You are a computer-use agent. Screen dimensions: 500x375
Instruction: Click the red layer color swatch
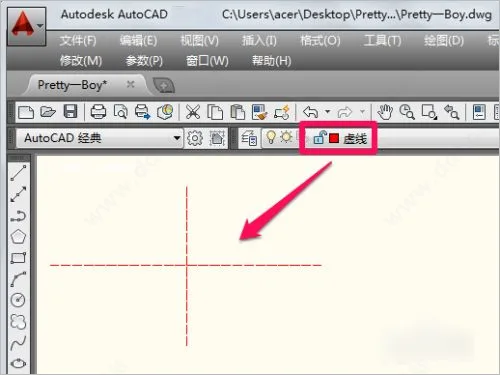[334, 138]
